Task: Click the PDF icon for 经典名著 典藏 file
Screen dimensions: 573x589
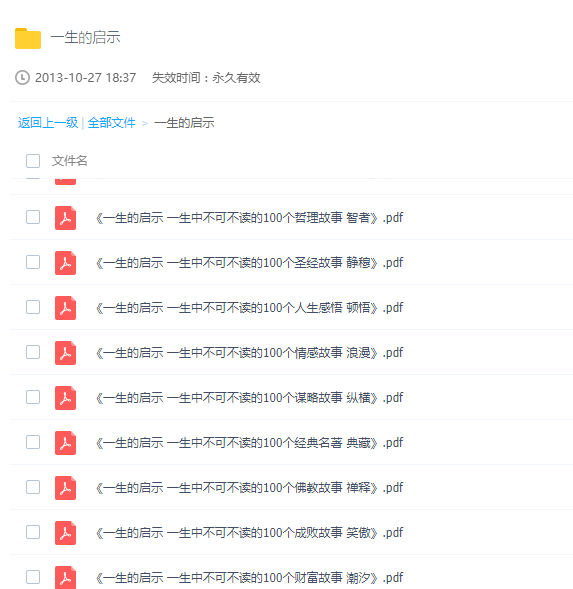Action: click(65, 443)
